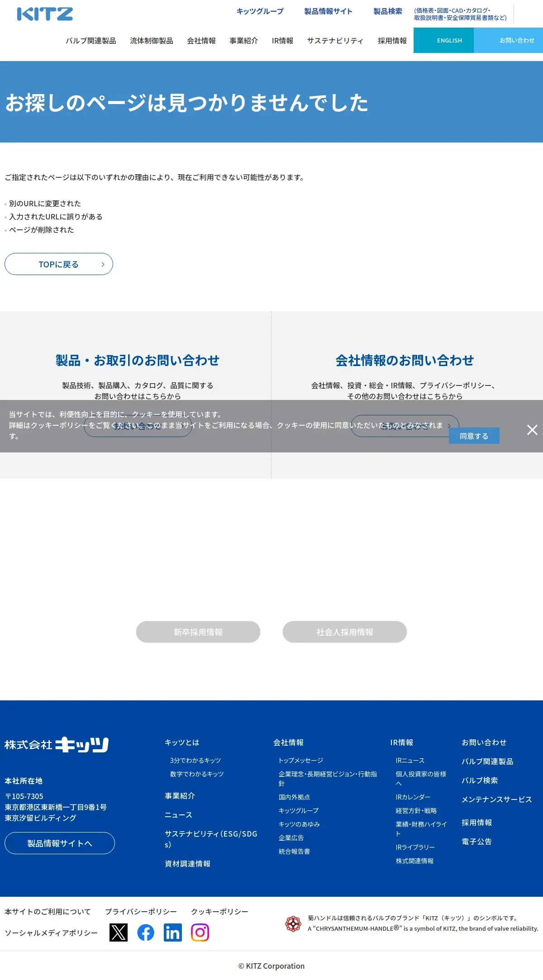Open キッツのあゆみ link
The width and height of the screenshot is (543, 980).
pyautogui.click(x=299, y=824)
